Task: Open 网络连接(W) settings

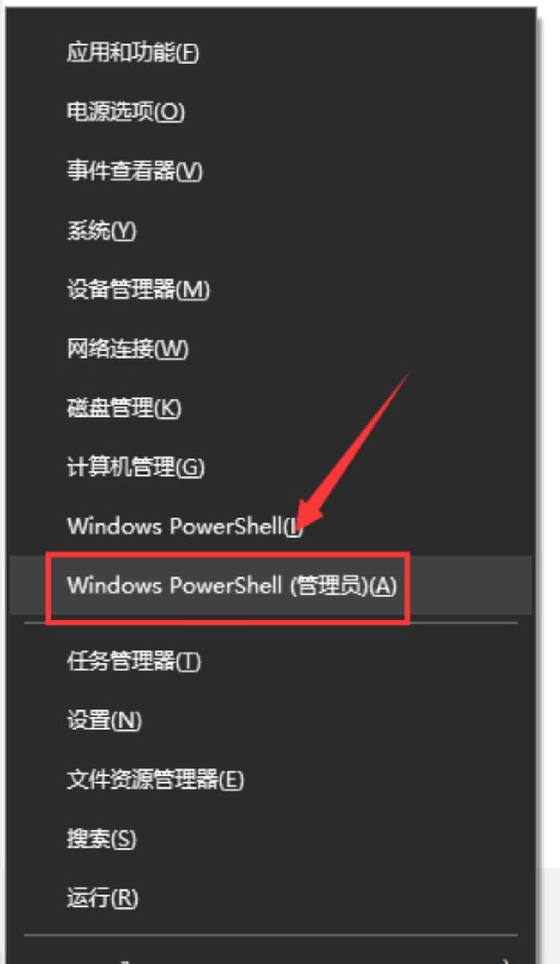Action: click(271, 349)
